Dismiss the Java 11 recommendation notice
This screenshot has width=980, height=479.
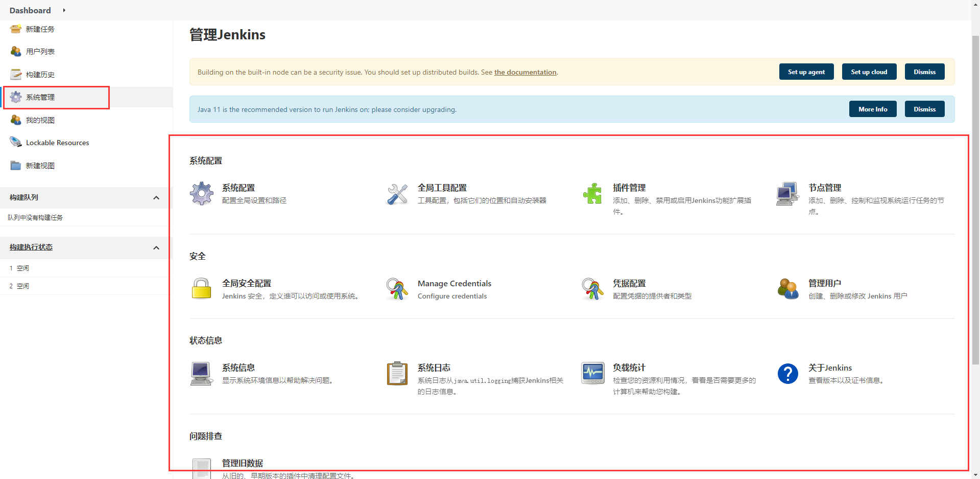[924, 109]
